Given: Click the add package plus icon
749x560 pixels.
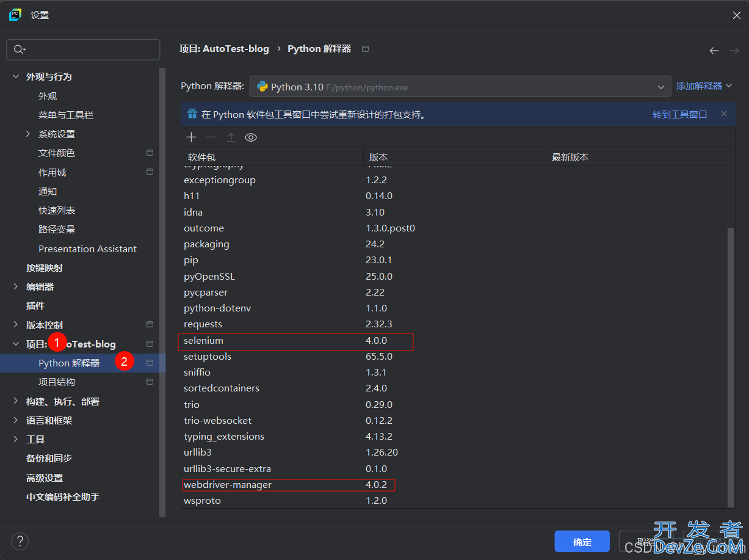Looking at the screenshot, I should (x=191, y=137).
